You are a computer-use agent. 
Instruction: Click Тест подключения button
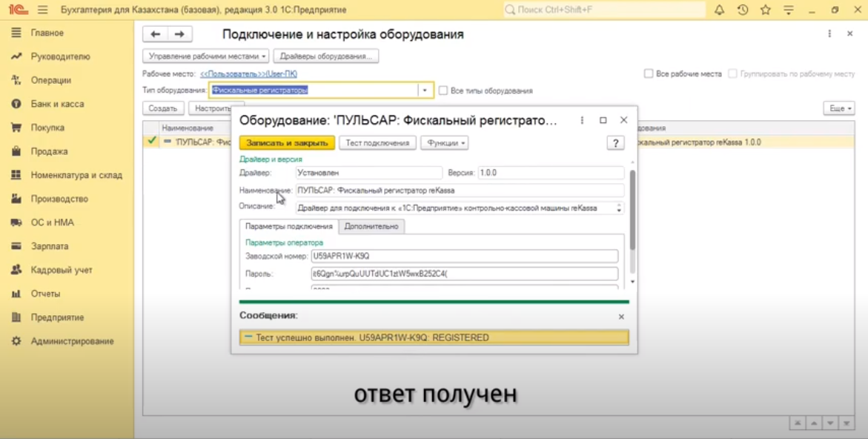tap(377, 143)
